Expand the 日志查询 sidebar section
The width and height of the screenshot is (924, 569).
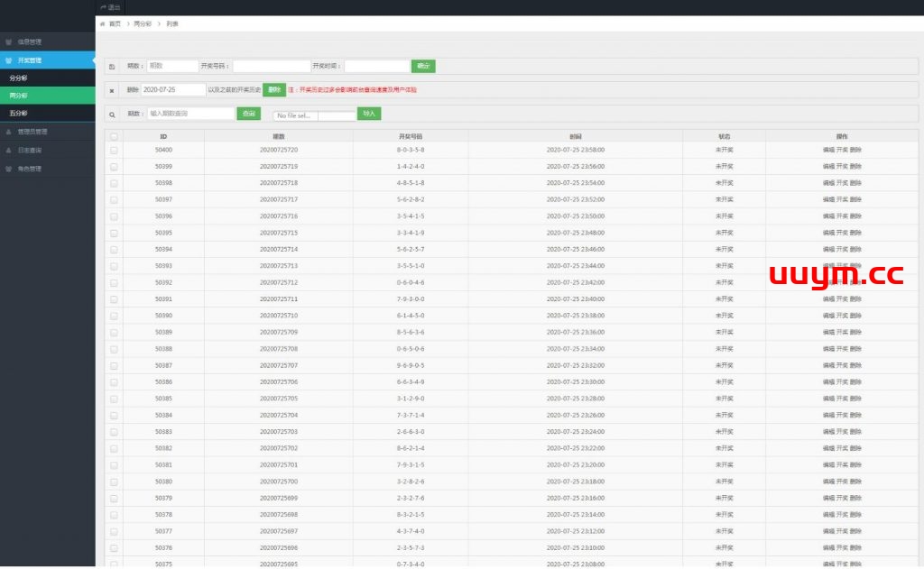[30, 151]
